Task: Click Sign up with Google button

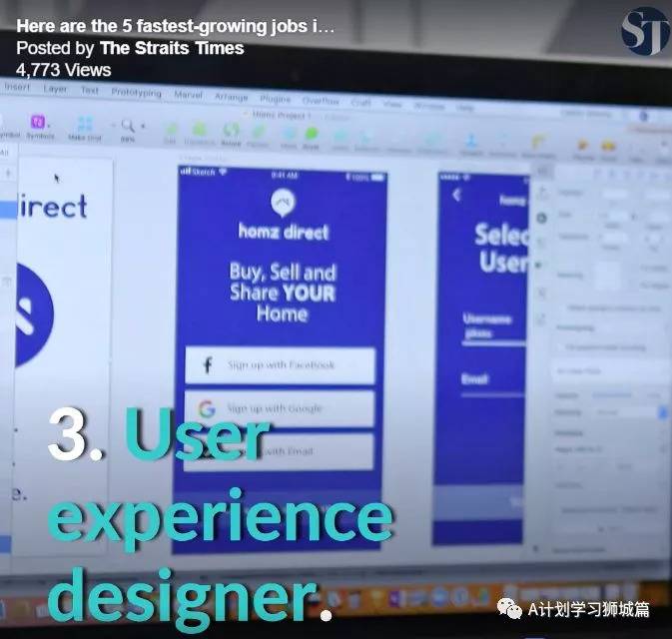Action: coord(280,409)
